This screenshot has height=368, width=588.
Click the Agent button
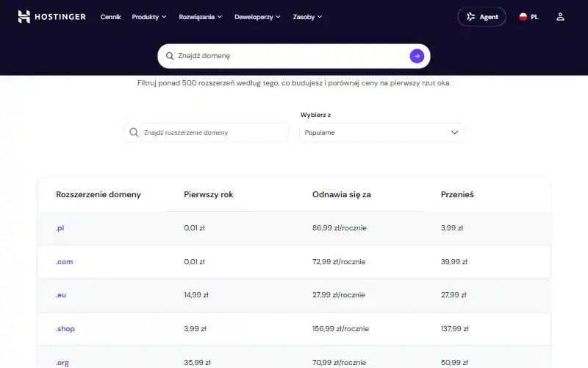pyautogui.click(x=481, y=16)
